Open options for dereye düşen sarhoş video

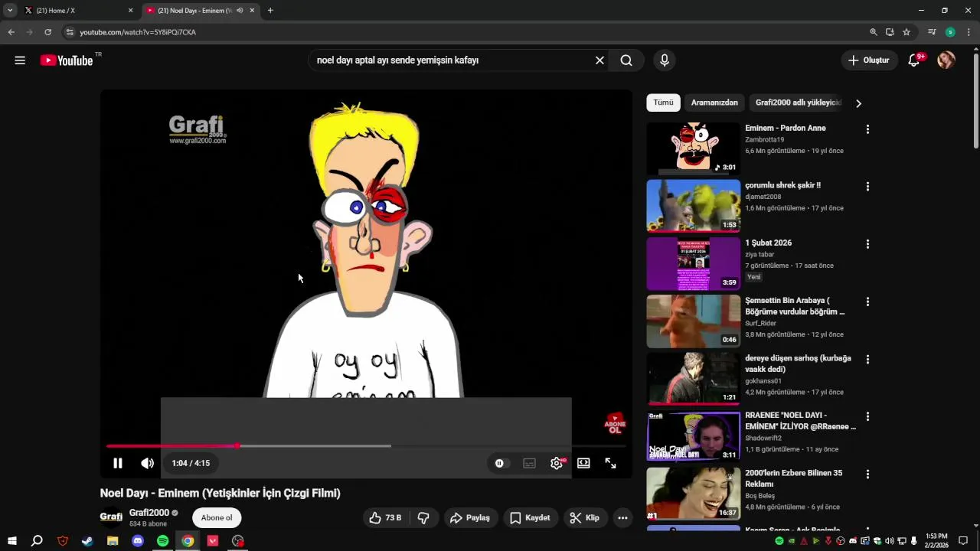pos(867,359)
